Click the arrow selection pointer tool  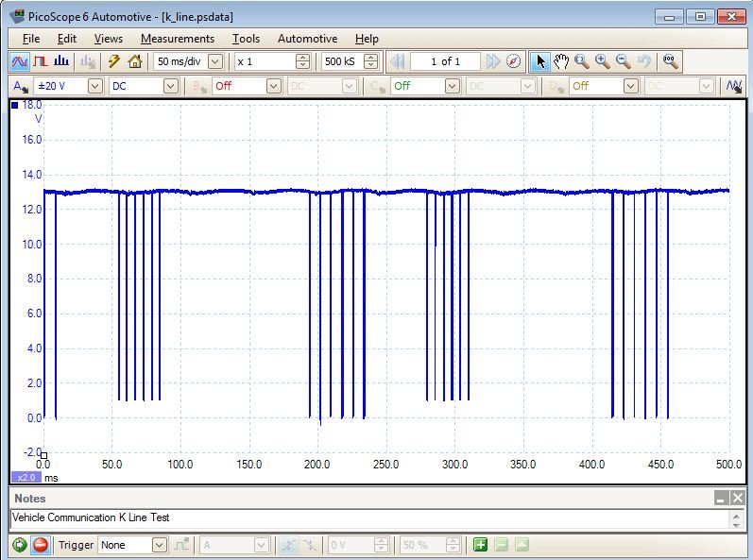click(x=540, y=62)
